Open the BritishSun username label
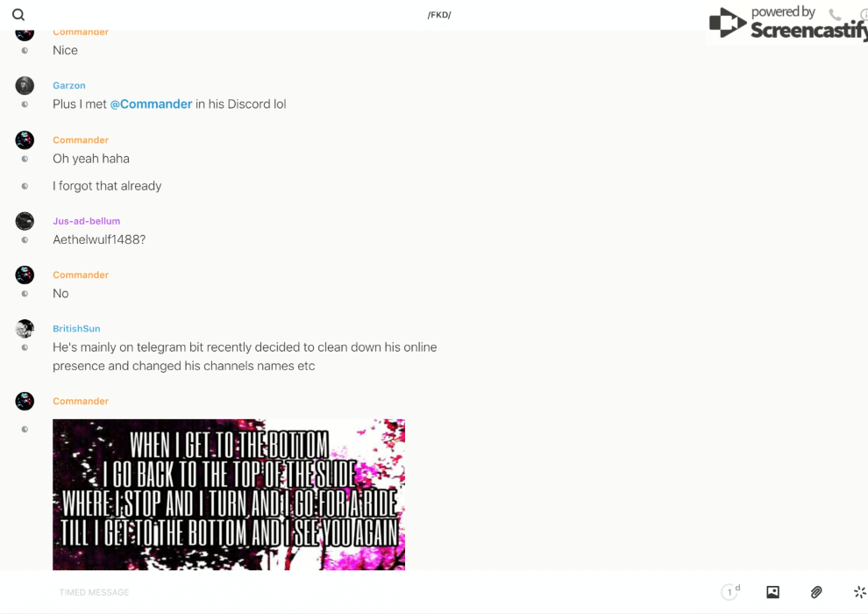 tap(76, 328)
